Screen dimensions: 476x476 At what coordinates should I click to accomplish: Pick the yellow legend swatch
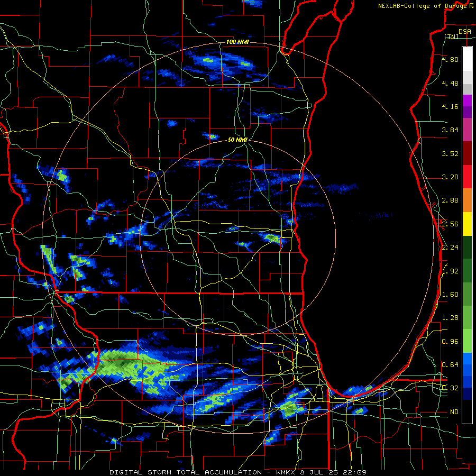(467, 224)
